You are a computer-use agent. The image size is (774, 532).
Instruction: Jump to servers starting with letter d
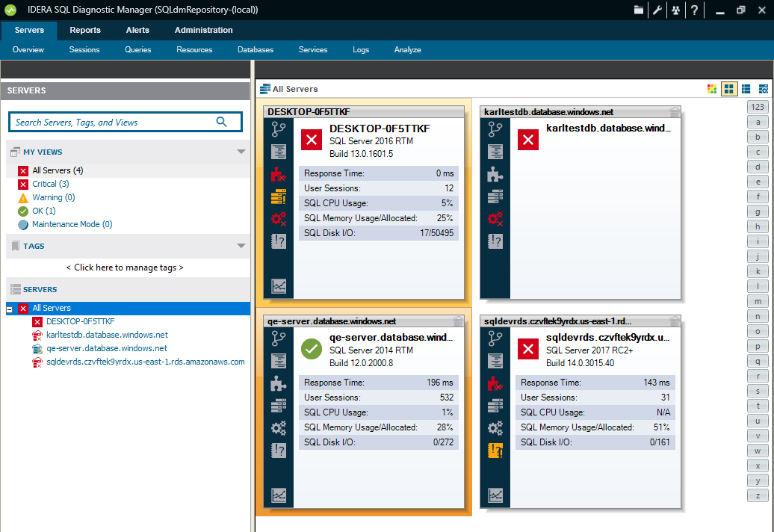tap(758, 167)
